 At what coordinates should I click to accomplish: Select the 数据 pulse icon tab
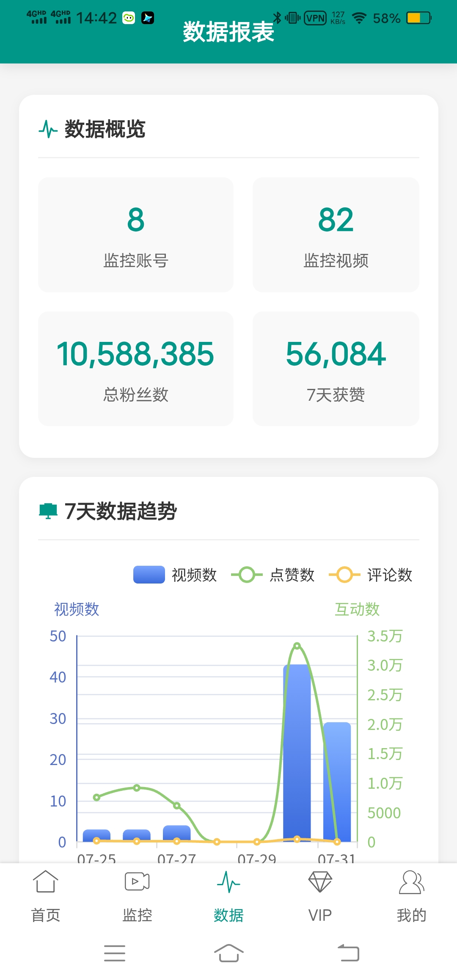pos(228,882)
